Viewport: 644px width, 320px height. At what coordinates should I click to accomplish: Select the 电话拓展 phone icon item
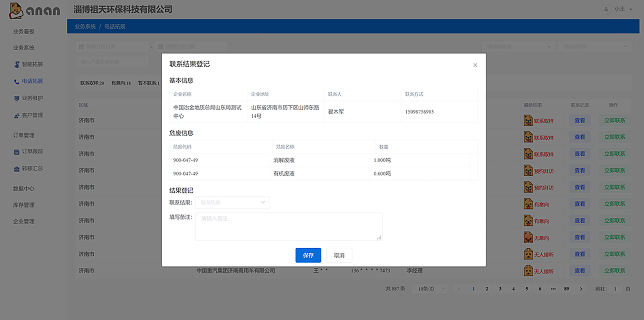(x=17, y=81)
